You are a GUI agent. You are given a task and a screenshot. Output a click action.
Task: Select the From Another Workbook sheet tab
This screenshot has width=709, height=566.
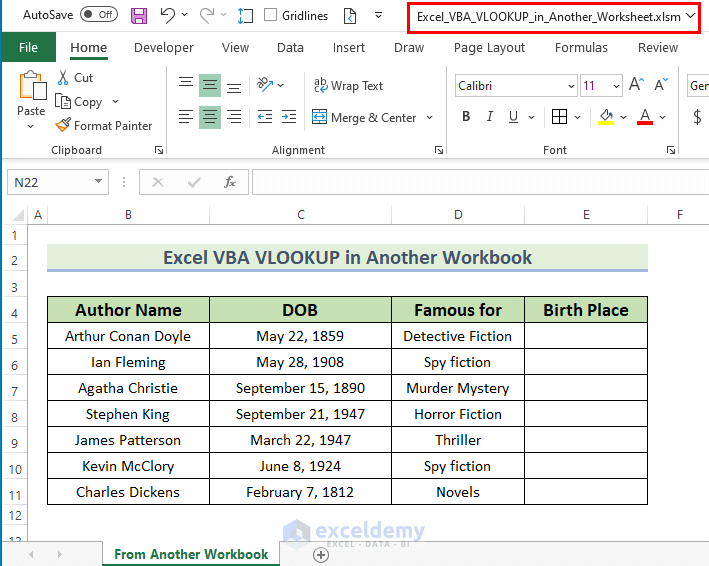[x=191, y=554]
